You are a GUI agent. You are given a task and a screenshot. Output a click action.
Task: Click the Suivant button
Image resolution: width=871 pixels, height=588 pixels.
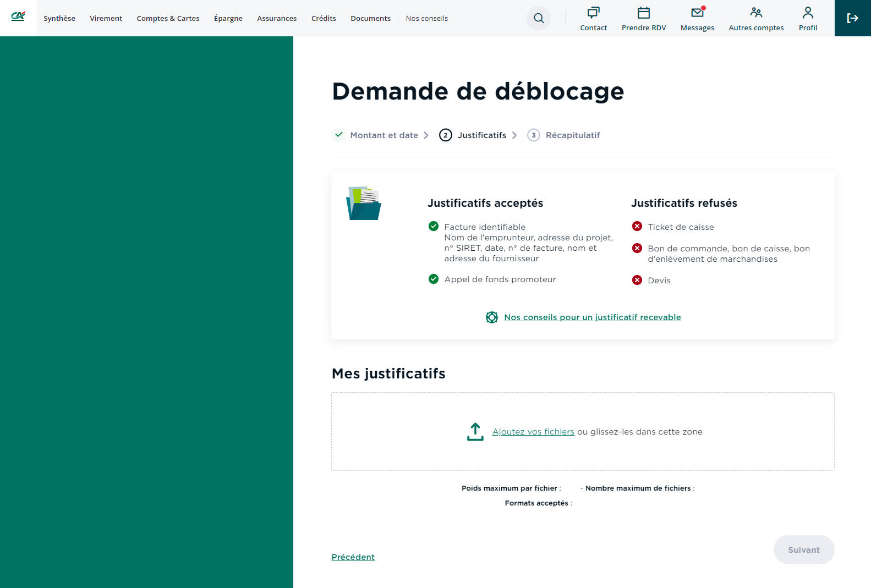coord(803,550)
